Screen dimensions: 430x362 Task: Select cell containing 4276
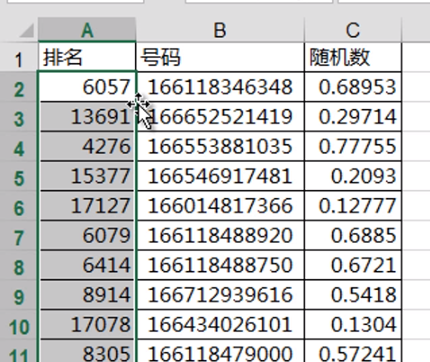pos(87,146)
